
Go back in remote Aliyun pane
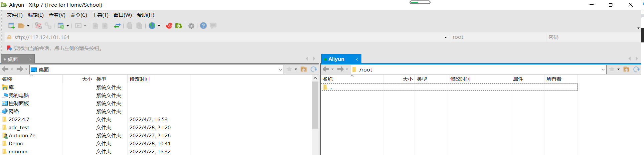(x=326, y=69)
